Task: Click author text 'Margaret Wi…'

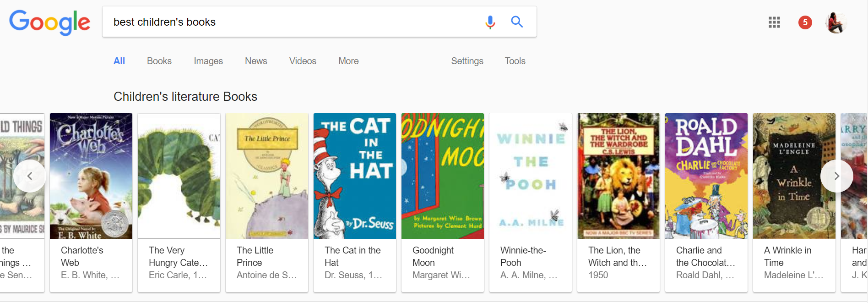Action: [x=441, y=275]
